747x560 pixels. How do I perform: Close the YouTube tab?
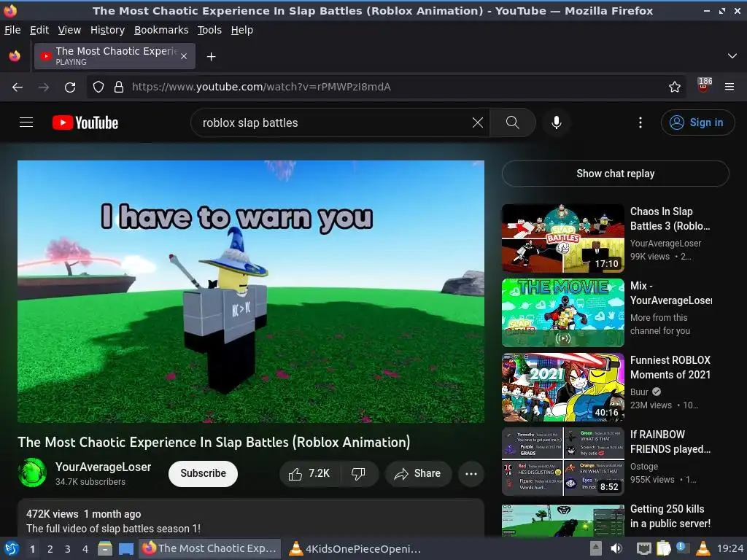pos(184,56)
